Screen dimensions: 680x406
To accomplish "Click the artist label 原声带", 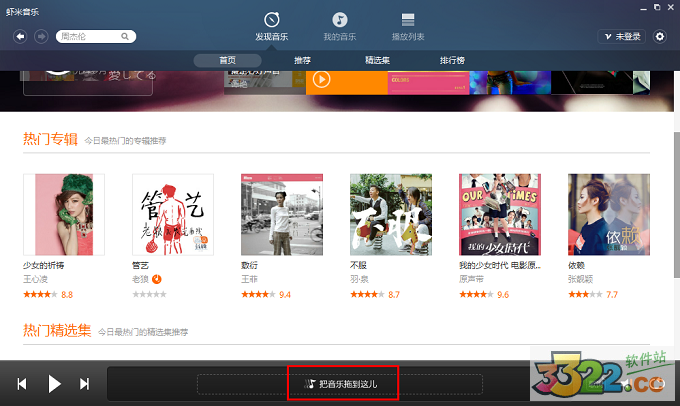I will [x=471, y=279].
